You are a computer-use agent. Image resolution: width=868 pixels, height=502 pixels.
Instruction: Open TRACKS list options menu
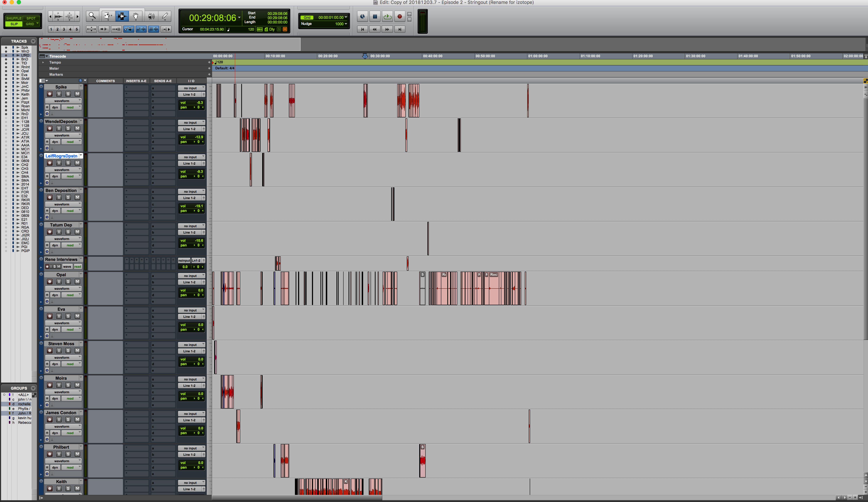pos(33,41)
